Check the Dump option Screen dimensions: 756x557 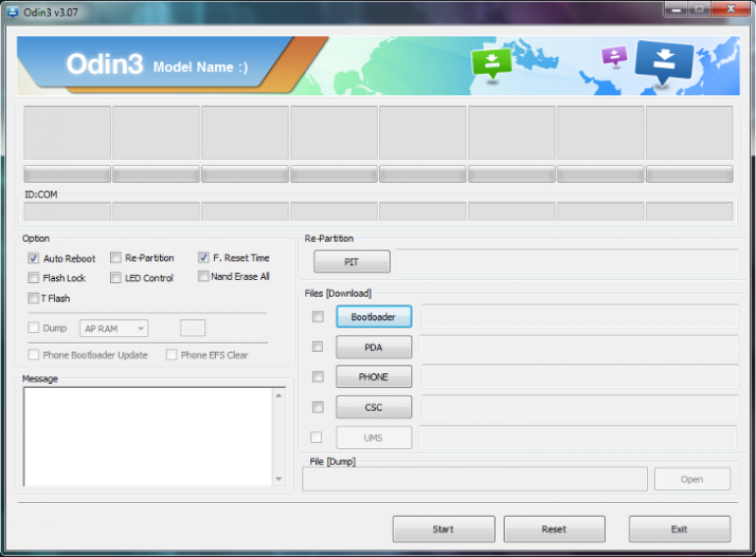[x=33, y=328]
